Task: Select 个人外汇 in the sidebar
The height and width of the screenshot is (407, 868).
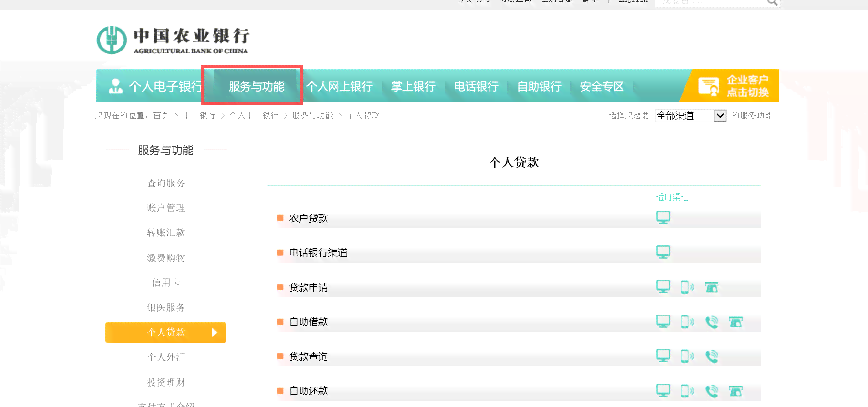Action: pos(166,357)
